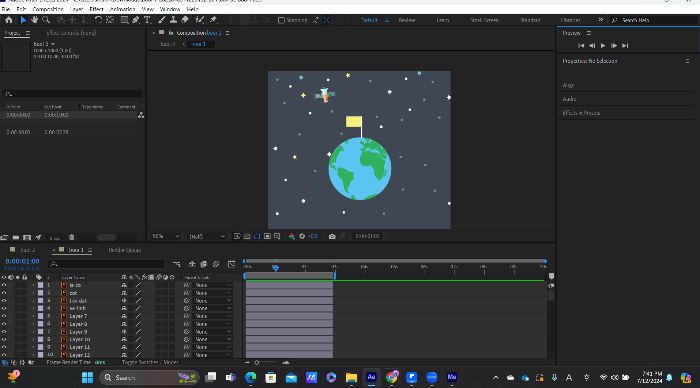
Task: Hide Layer 11 using its eye icon
Action: pyautogui.click(x=4, y=347)
